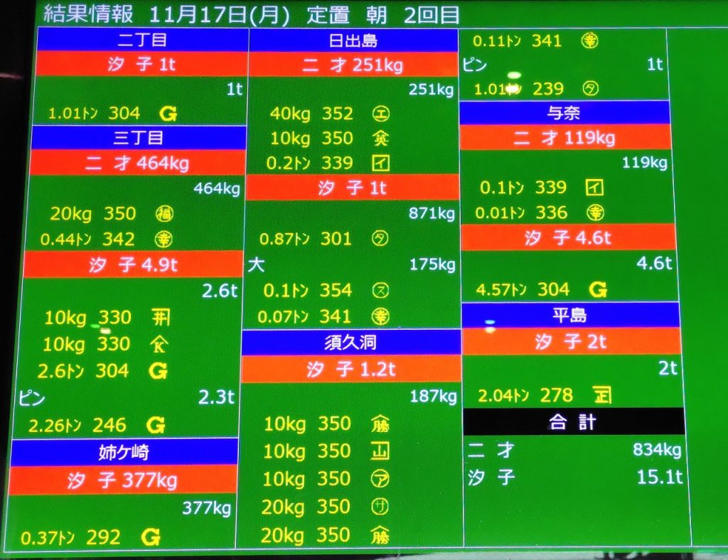Select the 平島 section header
728x560 pixels.
(x=569, y=315)
